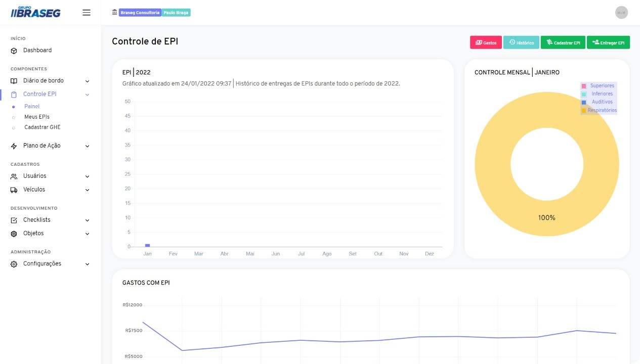Click the Dashboard cube icon

click(14, 51)
